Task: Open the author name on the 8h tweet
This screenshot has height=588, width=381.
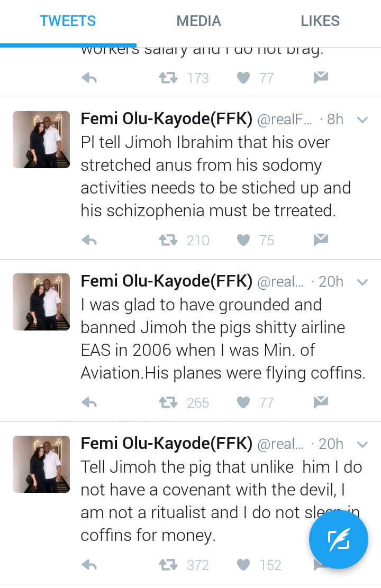Action: click(166, 120)
